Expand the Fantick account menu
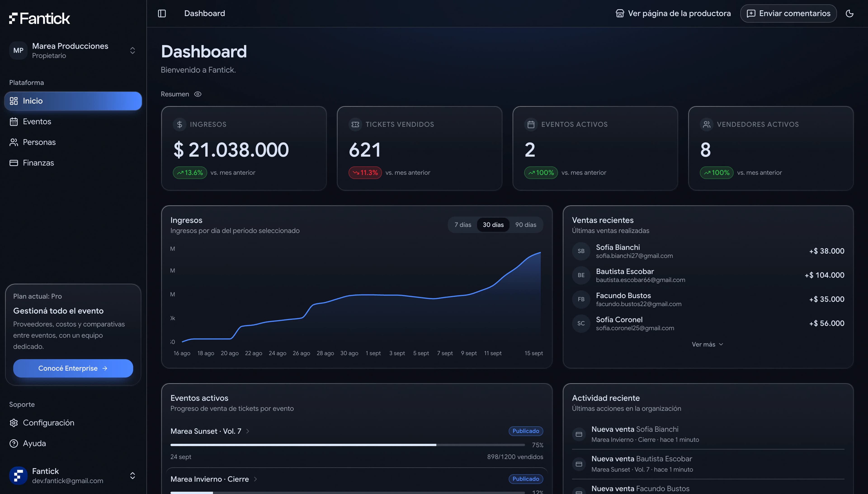 coord(73,476)
